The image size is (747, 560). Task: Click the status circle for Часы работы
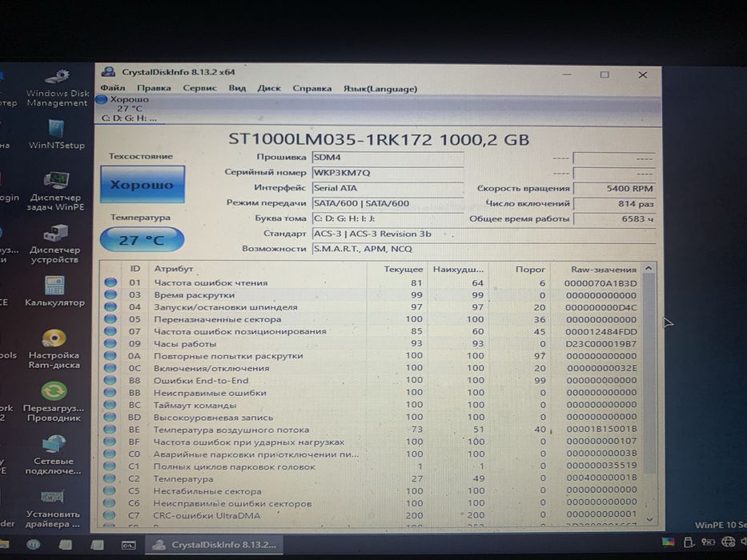[x=110, y=343]
